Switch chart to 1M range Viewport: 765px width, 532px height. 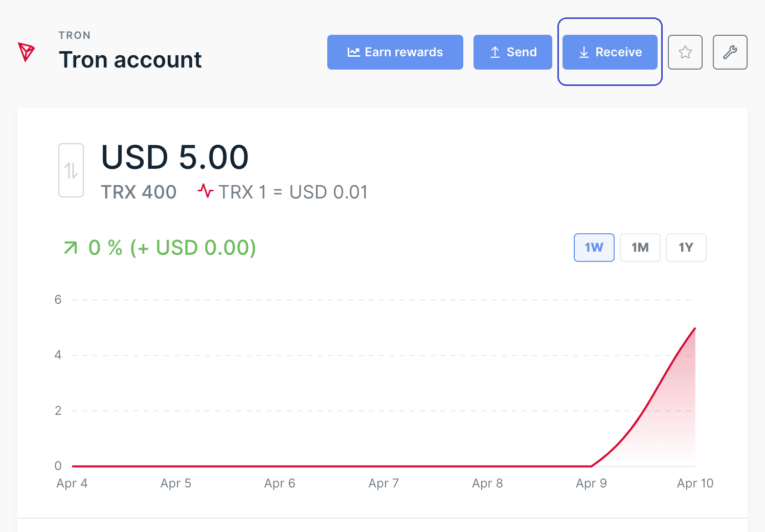pos(640,248)
